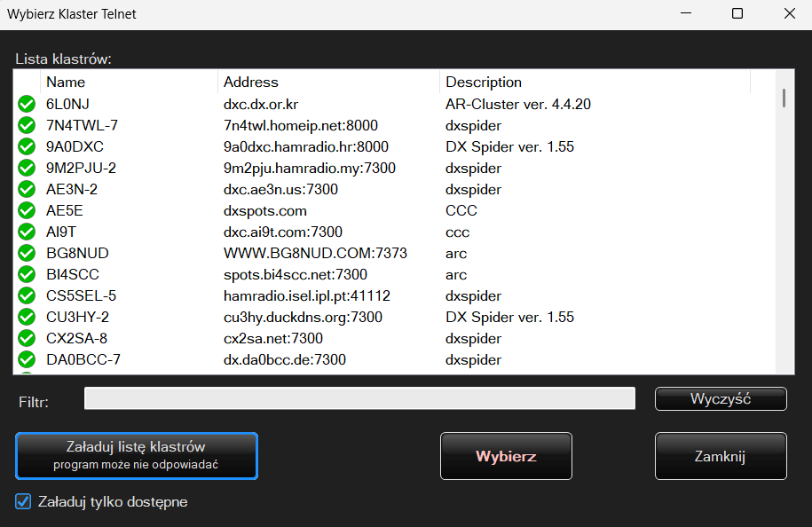Select the status icon for AE5E cluster

pos(27,211)
